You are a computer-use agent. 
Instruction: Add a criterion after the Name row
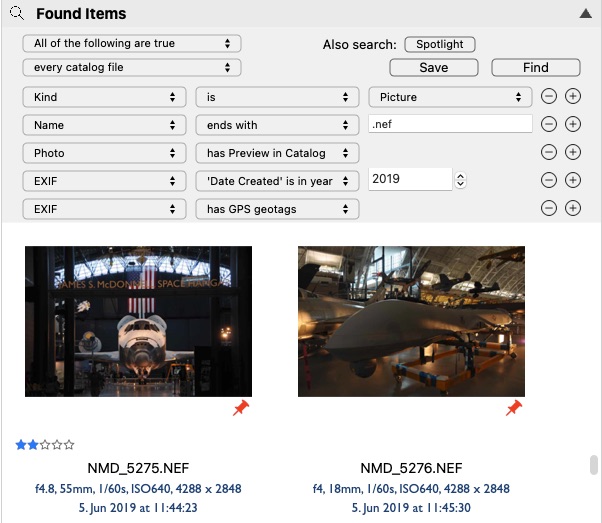(x=572, y=124)
